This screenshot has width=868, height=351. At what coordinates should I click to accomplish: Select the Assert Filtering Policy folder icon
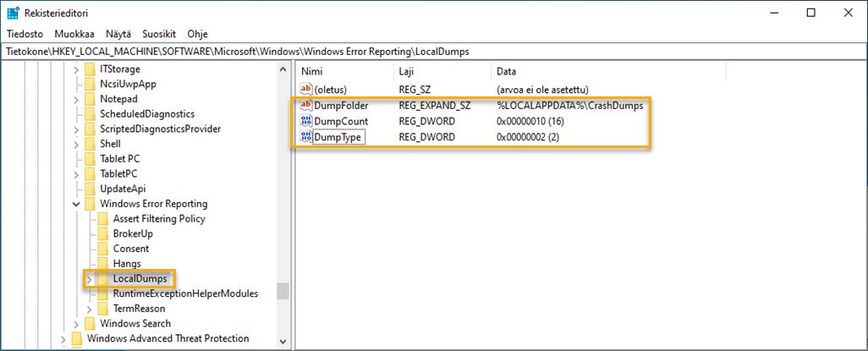point(102,219)
